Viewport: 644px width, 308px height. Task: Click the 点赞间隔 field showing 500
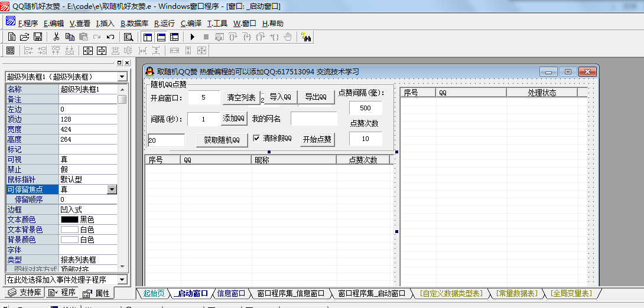[x=366, y=108]
